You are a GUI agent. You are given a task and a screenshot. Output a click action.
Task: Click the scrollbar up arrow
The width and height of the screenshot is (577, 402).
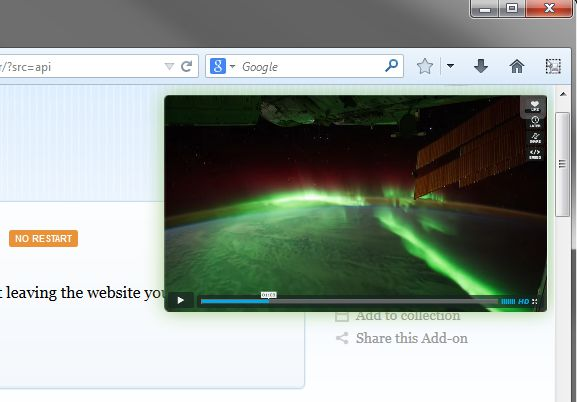point(563,94)
